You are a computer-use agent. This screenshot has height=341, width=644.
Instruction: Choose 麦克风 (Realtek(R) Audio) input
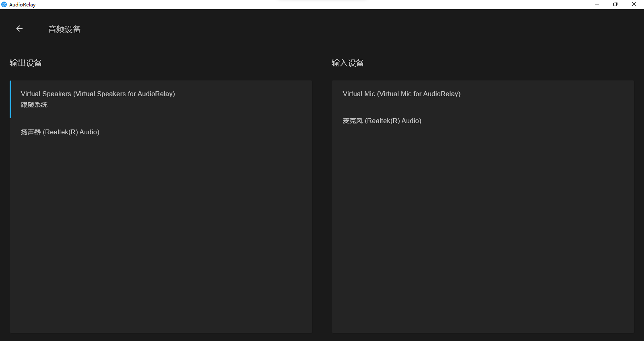(x=483, y=121)
